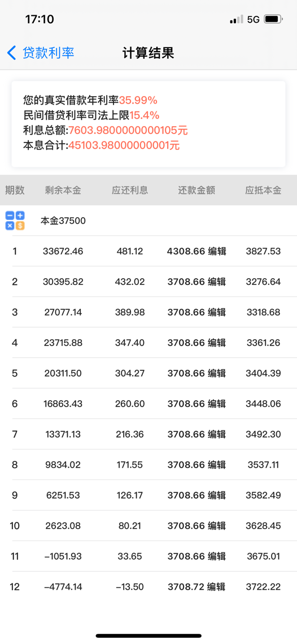Tap interest due 304.27
Screen dimensions: 297x644
coord(130,373)
